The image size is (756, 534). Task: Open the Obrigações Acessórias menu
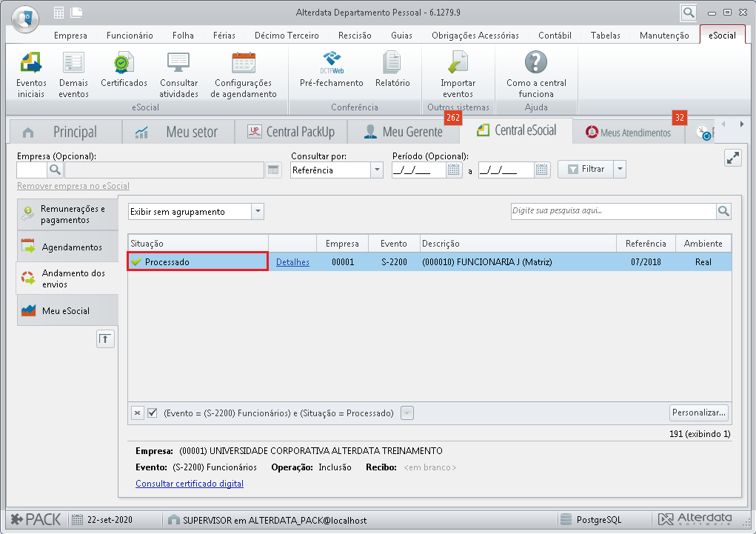coord(475,36)
